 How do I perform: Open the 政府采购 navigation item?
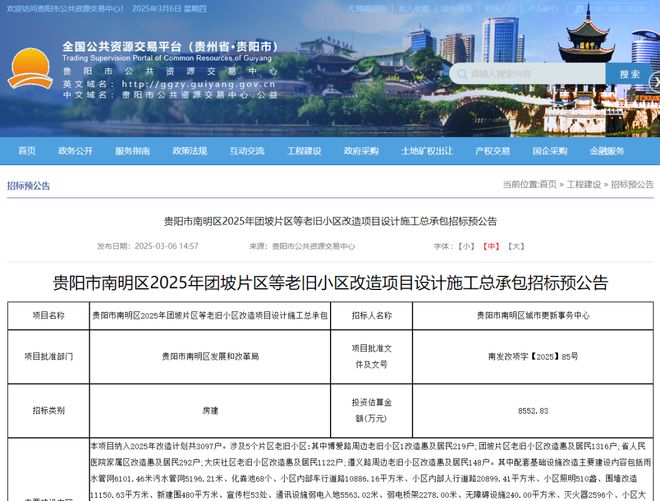pyautogui.click(x=361, y=151)
